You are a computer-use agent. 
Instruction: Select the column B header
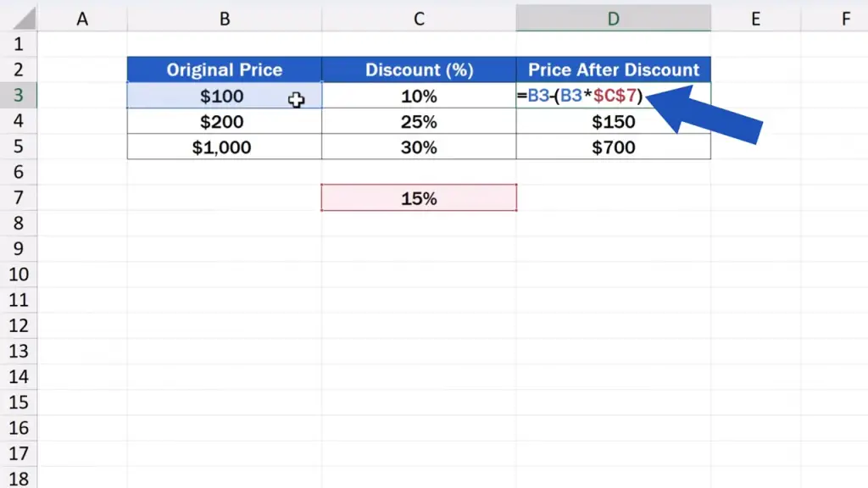[225, 19]
